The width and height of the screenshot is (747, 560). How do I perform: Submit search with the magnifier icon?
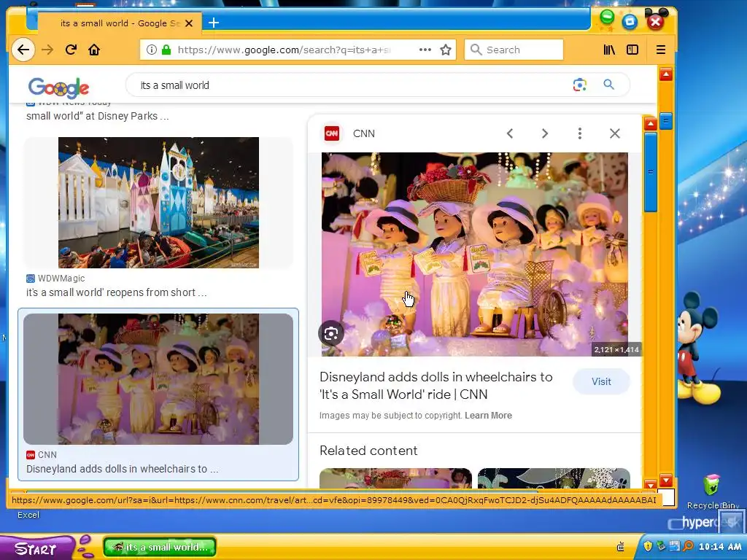click(608, 85)
